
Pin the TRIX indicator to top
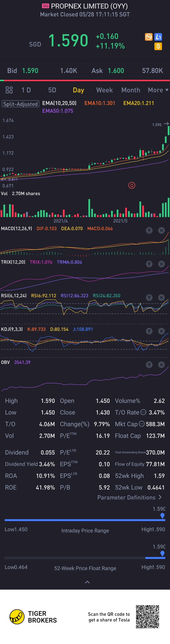pos(149,264)
